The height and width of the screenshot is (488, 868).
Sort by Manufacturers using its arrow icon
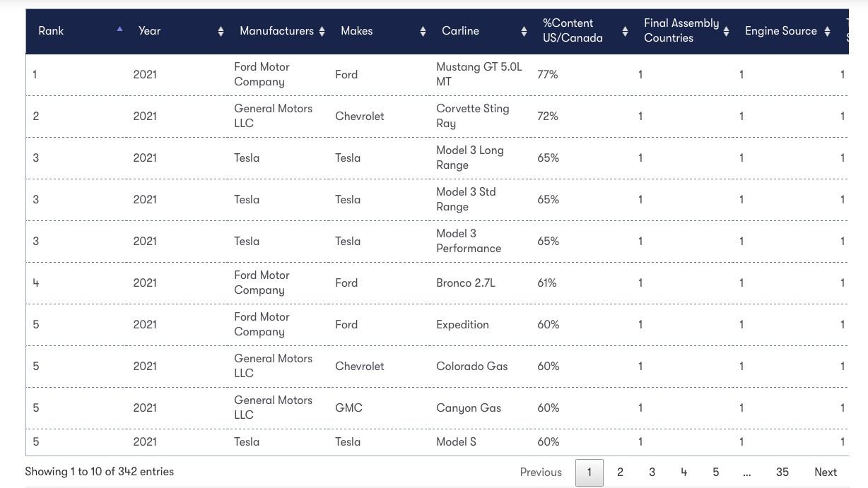click(322, 31)
